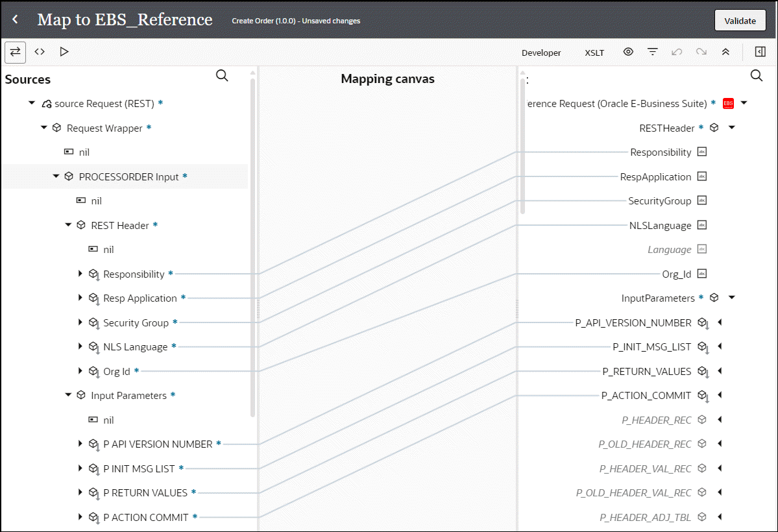The height and width of the screenshot is (532, 778).
Task: Toggle Developer mode
Action: click(x=541, y=53)
